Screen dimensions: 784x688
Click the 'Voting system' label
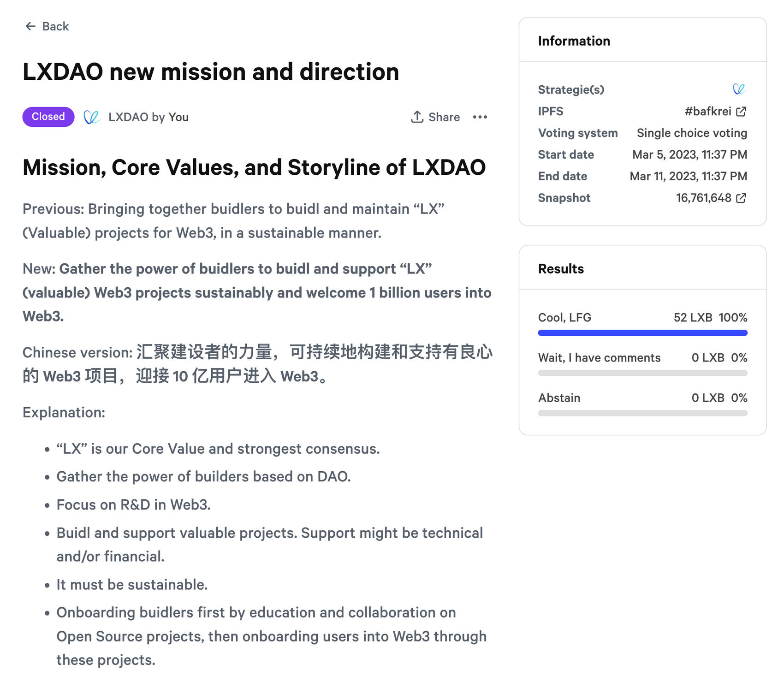click(x=578, y=133)
